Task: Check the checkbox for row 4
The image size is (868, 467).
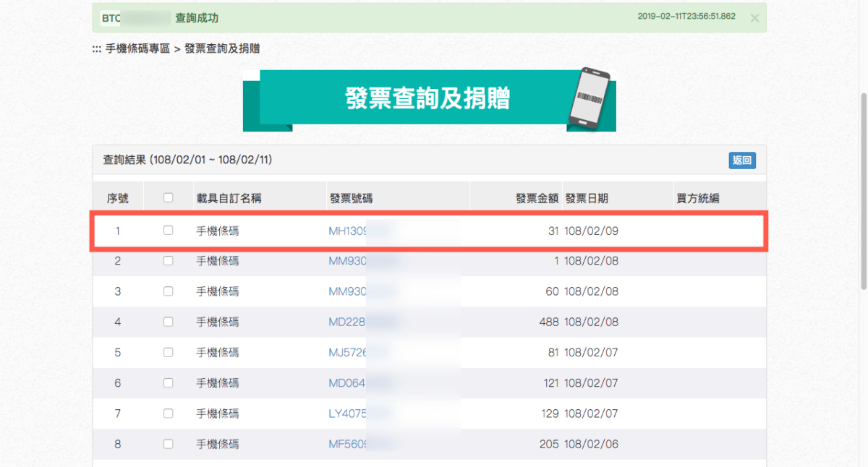Action: [x=169, y=322]
